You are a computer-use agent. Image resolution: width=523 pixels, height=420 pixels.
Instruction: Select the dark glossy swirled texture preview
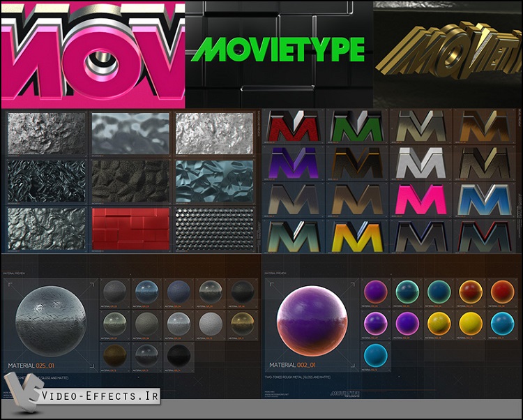47,181
